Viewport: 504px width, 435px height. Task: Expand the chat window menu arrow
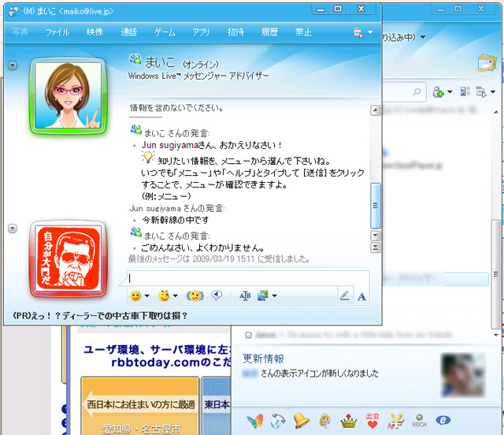click(x=370, y=32)
